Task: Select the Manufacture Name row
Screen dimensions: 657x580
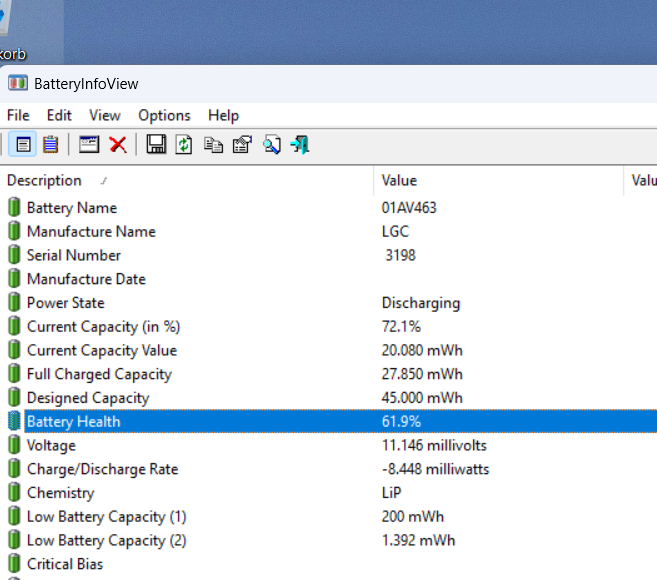Action: (x=328, y=231)
